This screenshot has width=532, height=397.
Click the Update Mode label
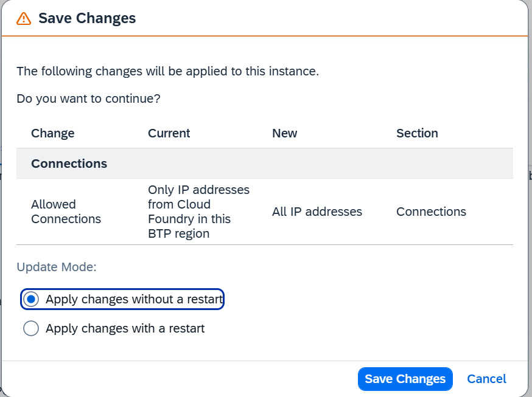point(57,267)
